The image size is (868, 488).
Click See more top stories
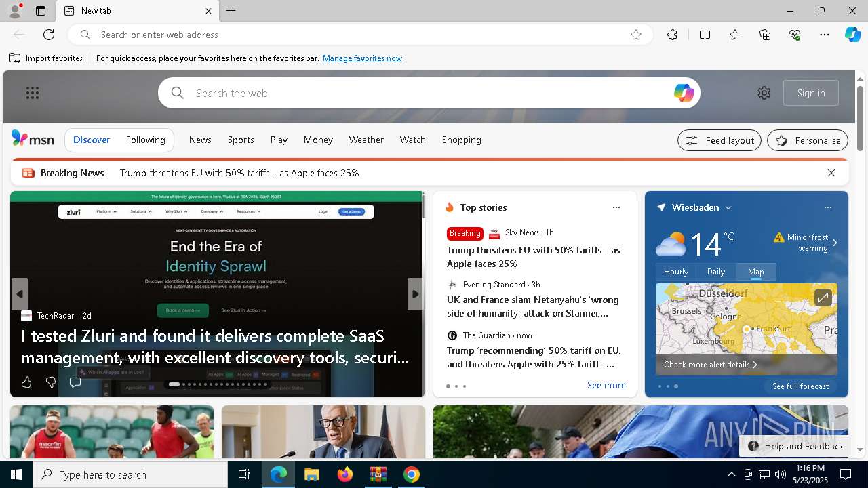tap(606, 385)
